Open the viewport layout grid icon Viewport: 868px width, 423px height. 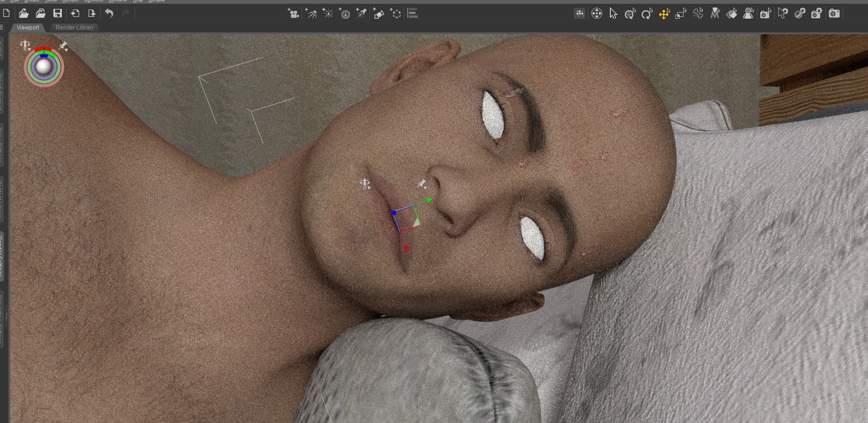tap(579, 14)
